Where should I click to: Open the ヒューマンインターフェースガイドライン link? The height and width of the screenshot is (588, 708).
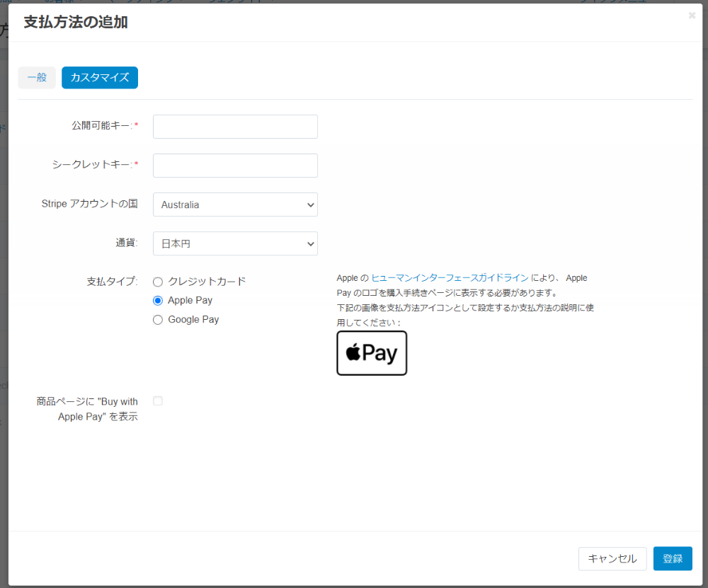point(450,278)
